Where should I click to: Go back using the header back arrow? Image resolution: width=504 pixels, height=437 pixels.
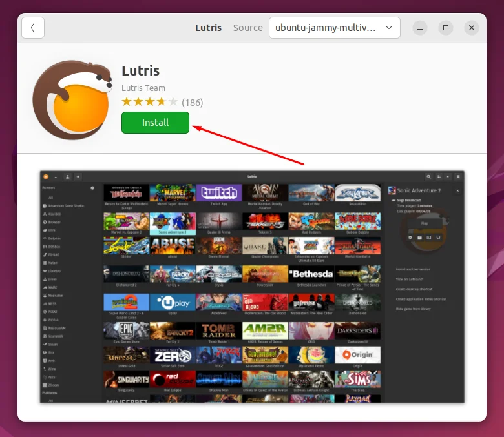point(33,28)
